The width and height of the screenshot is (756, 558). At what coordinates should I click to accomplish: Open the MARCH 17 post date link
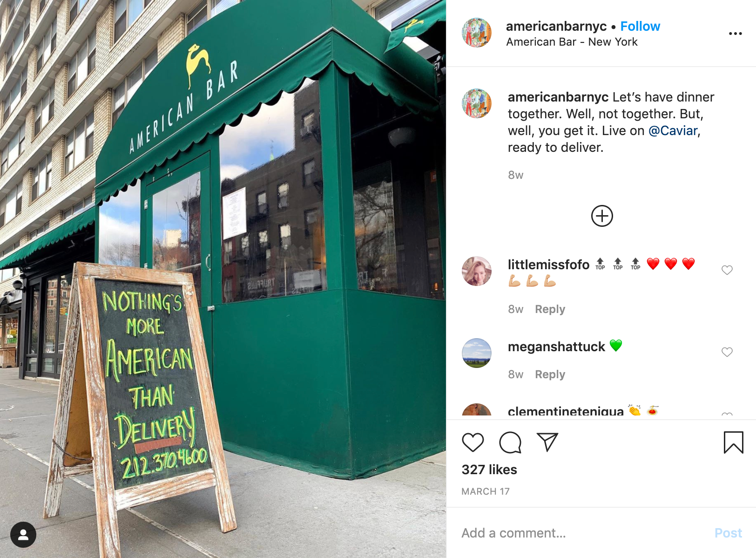[x=486, y=491]
